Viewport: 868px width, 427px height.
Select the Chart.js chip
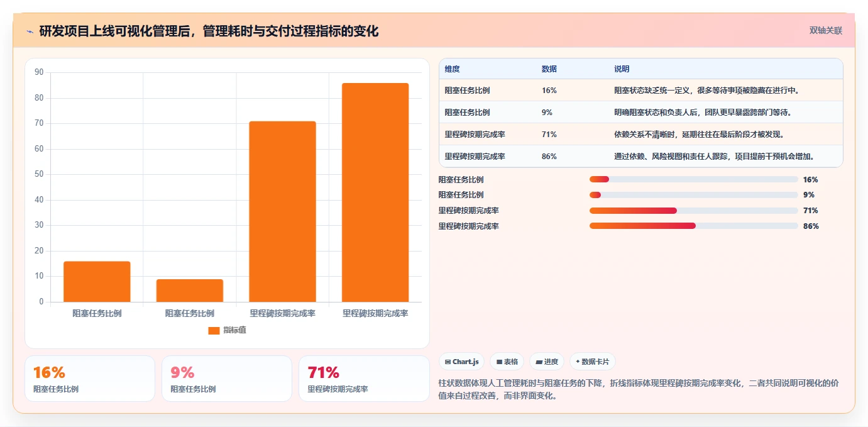pos(461,362)
